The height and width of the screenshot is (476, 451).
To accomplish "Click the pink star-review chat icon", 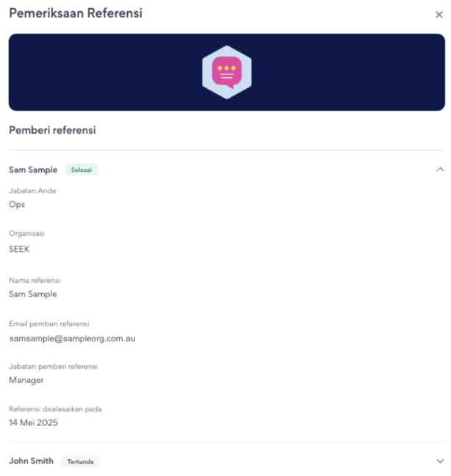I will tap(226, 72).
